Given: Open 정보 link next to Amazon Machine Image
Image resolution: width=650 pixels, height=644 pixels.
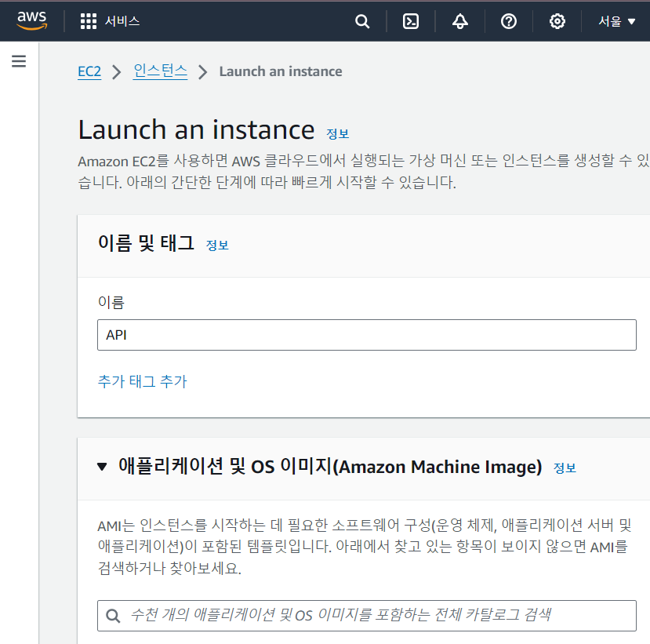Looking at the screenshot, I should coord(565,468).
